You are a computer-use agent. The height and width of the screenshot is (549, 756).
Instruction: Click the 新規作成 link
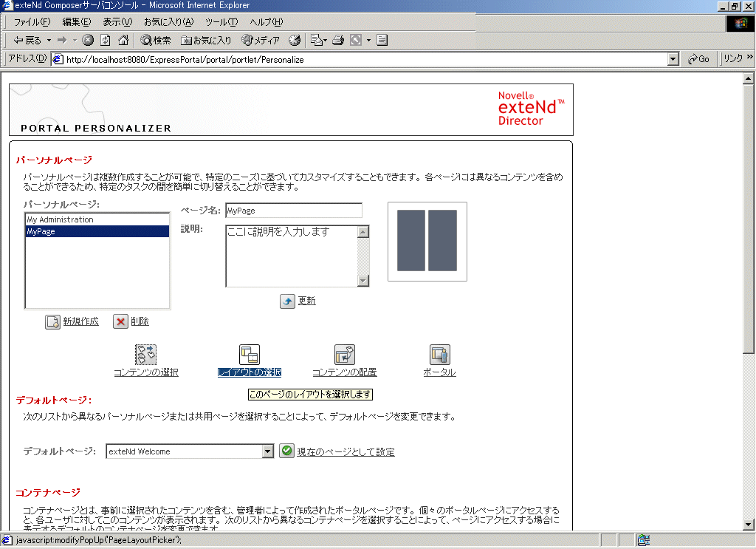(x=81, y=321)
